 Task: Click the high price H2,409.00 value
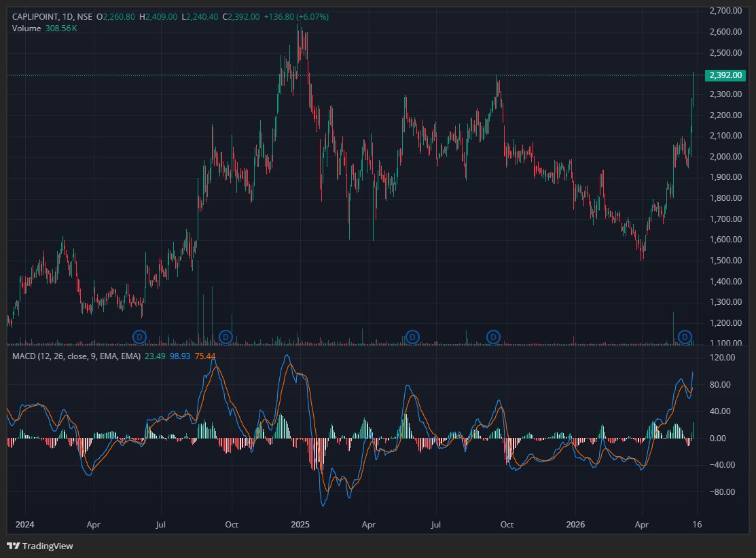[158, 17]
